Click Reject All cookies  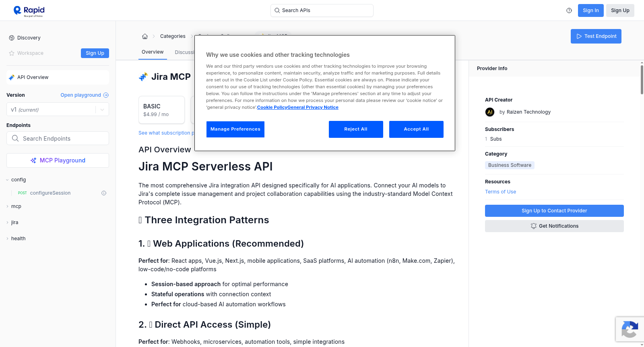pos(356,129)
